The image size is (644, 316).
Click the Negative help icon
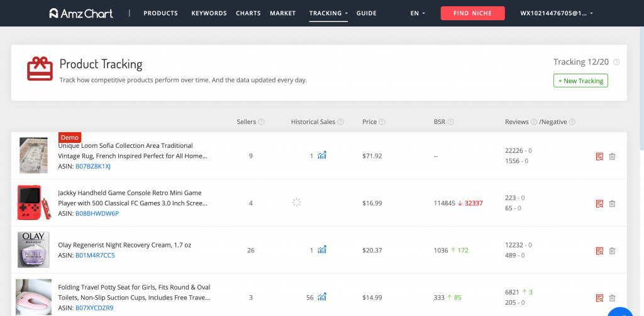click(572, 122)
